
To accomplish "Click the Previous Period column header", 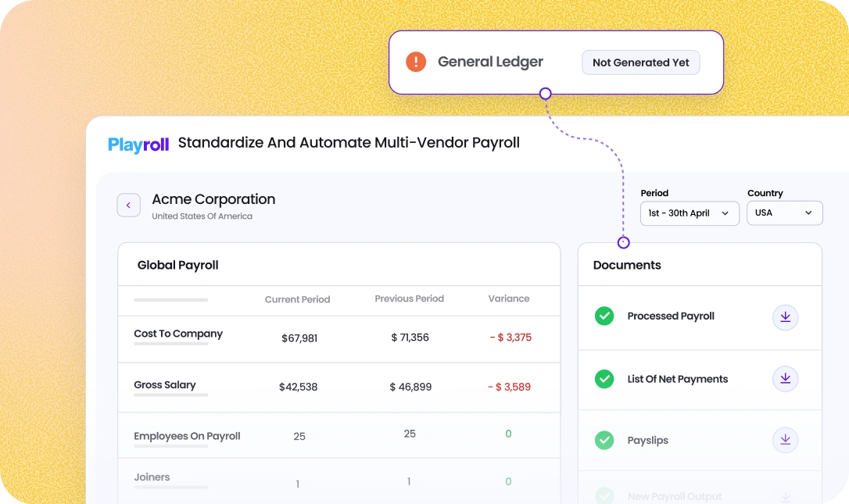I will click(x=410, y=298).
